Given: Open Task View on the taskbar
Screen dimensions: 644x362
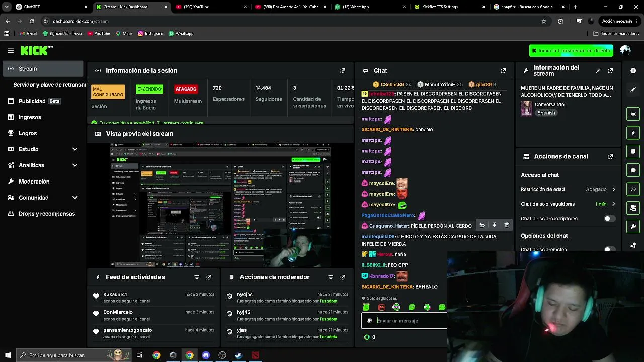Looking at the screenshot, I should [x=139, y=355].
